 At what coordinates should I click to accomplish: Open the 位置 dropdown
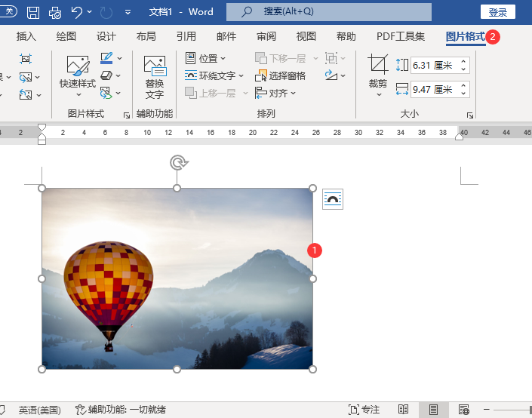205,58
